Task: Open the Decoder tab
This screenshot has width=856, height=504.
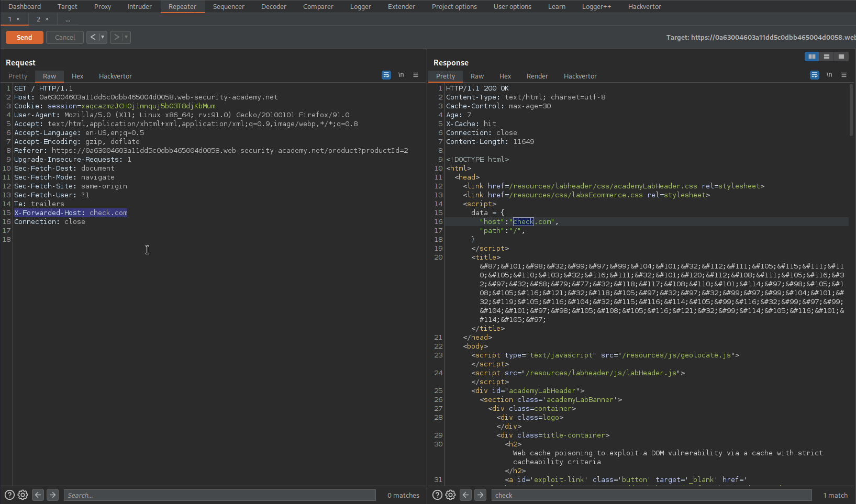Action: (274, 6)
